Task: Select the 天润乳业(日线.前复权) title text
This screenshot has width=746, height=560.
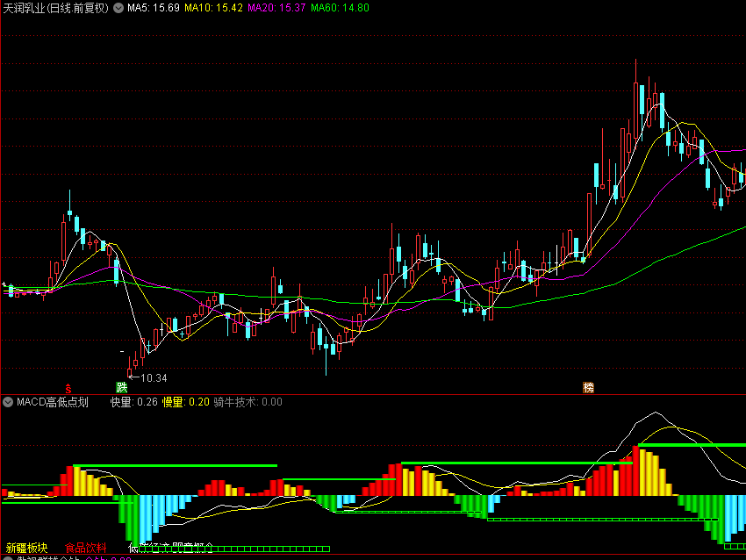Action: pyautogui.click(x=56, y=8)
